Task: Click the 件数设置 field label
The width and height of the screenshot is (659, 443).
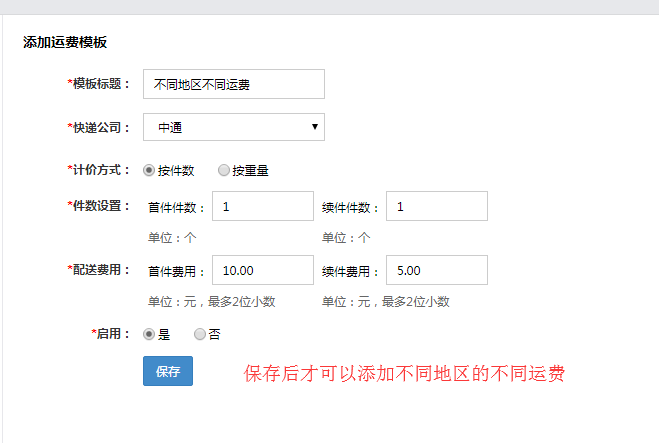Action: (x=99, y=206)
